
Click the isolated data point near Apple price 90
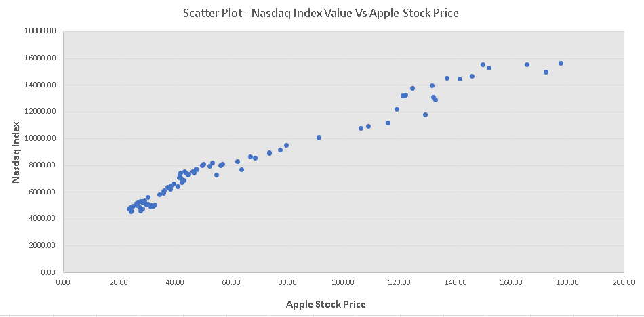pyautogui.click(x=319, y=138)
